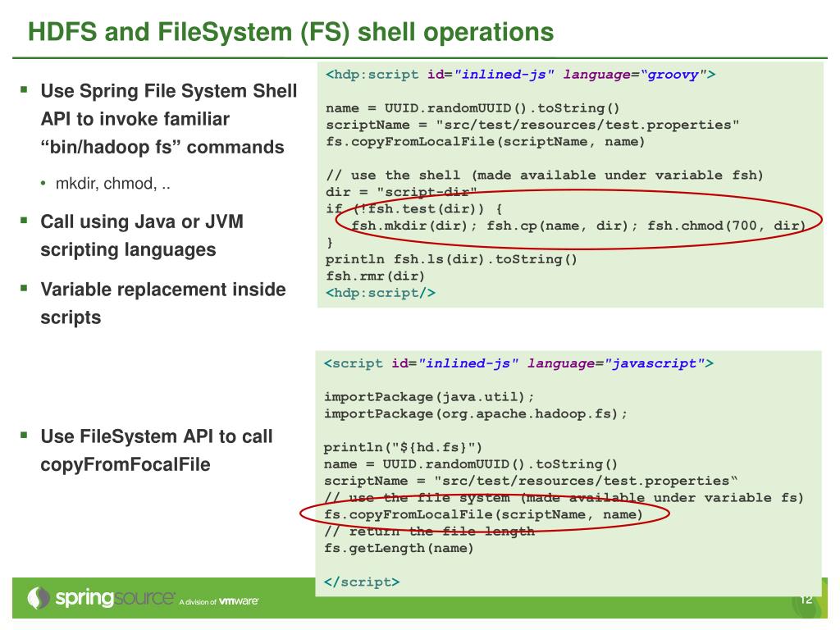
Task: Click the comment '// use the file system (made available under variable fs)'
Action: 564,498
